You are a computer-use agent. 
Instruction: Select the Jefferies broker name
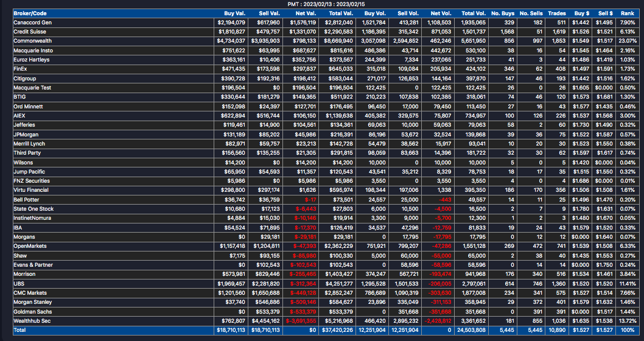[24, 125]
